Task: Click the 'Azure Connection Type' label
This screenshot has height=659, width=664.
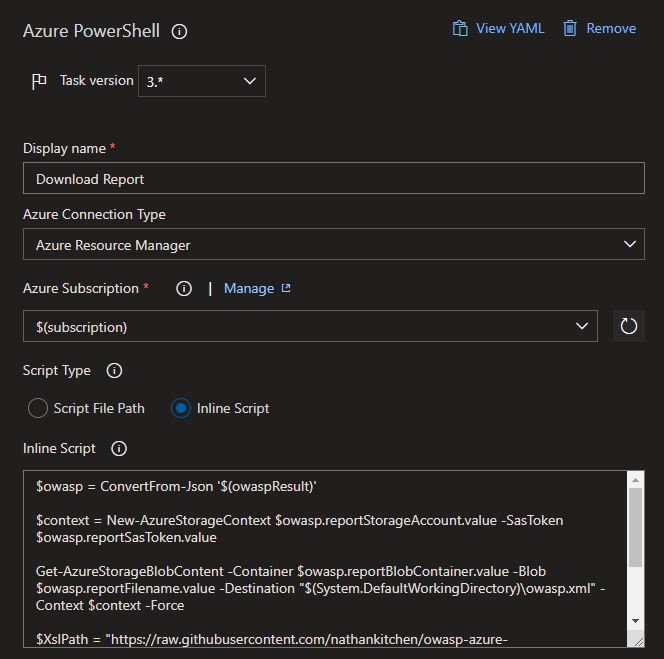Action: coord(94,214)
